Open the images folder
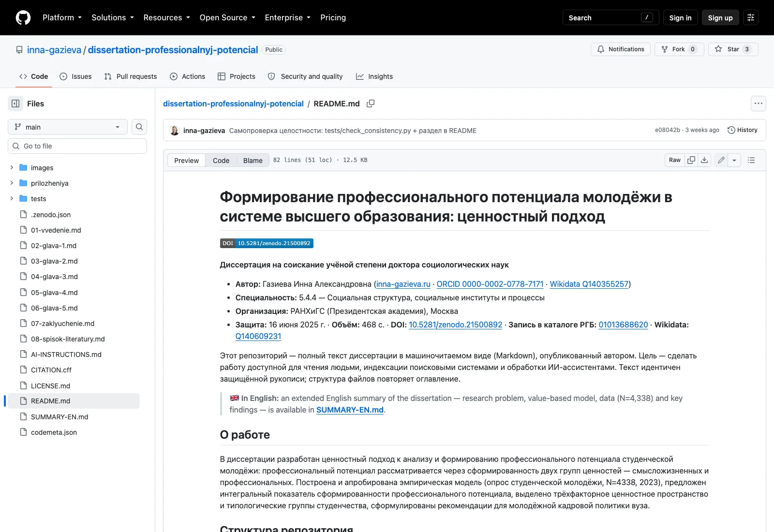 42,168
